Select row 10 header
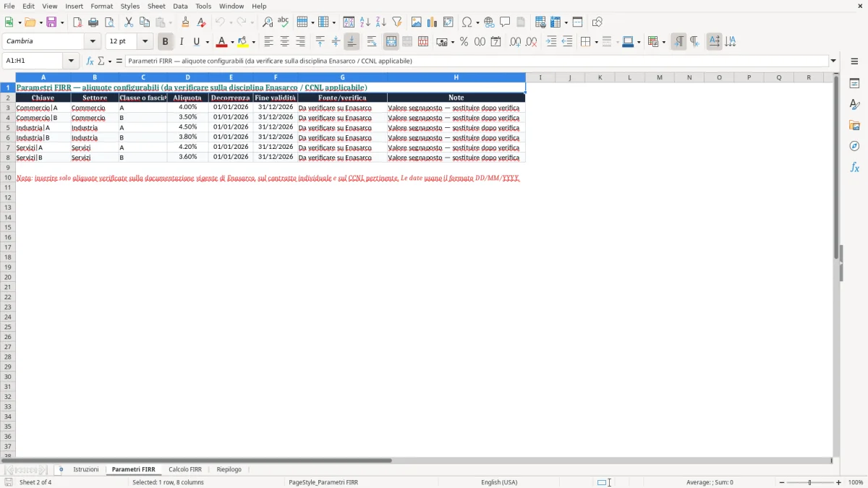 pyautogui.click(x=8, y=177)
